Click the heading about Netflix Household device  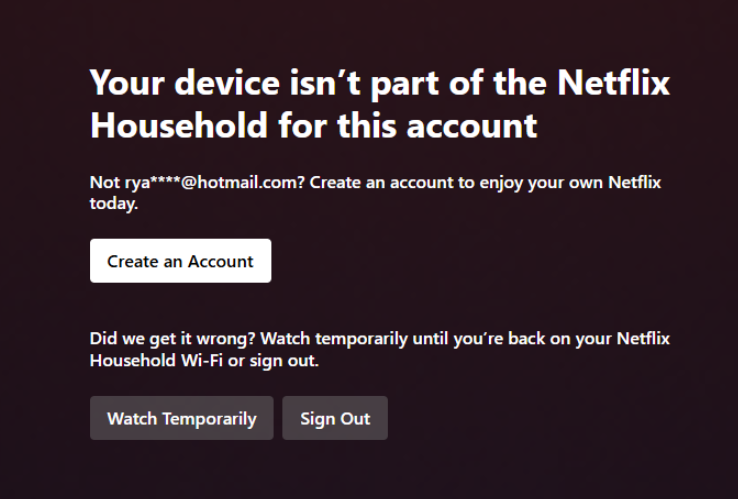(379, 104)
